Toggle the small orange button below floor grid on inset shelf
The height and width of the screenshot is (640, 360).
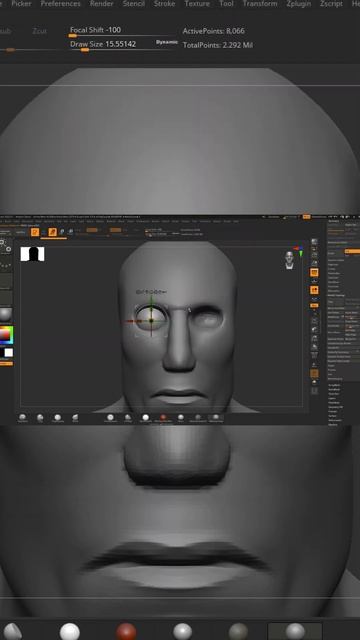314,305
